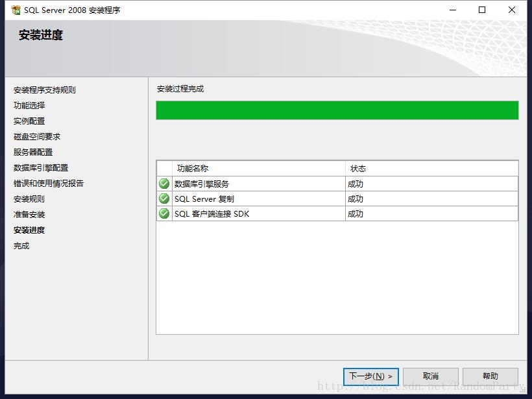Click the green installation progress bar
The image size is (532, 399).
(337, 110)
